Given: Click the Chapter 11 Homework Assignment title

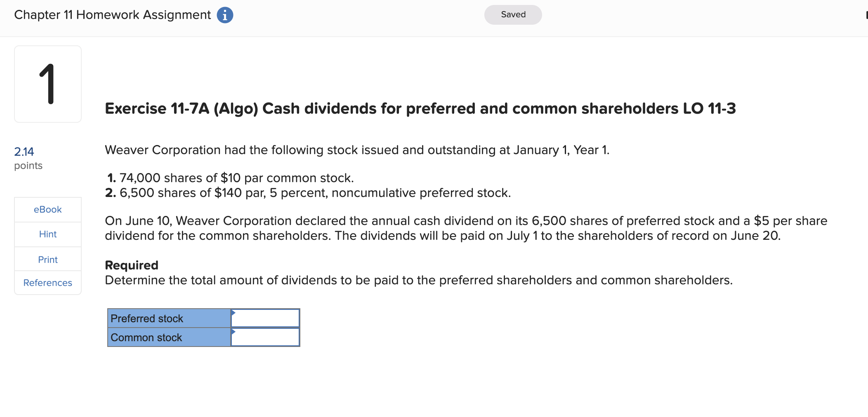Looking at the screenshot, I should (x=112, y=15).
